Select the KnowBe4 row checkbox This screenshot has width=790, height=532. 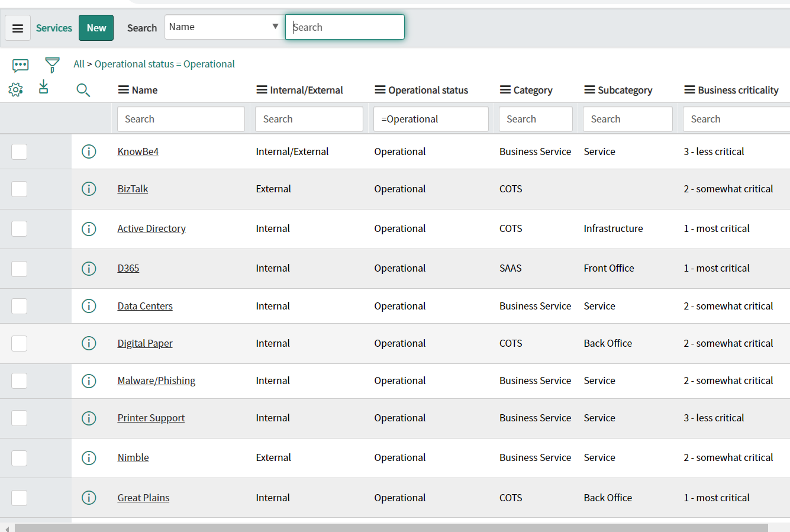20,151
